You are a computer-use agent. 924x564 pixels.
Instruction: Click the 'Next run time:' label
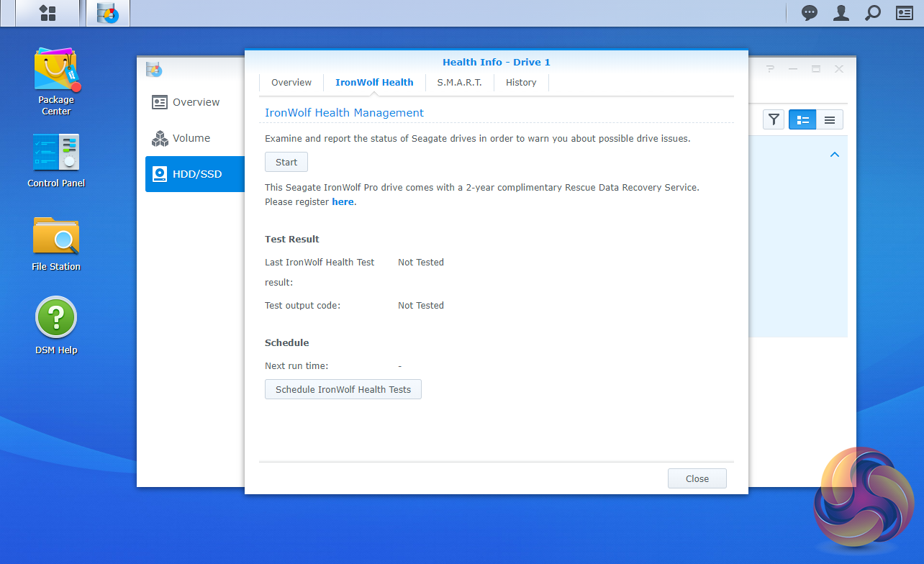[x=296, y=366]
